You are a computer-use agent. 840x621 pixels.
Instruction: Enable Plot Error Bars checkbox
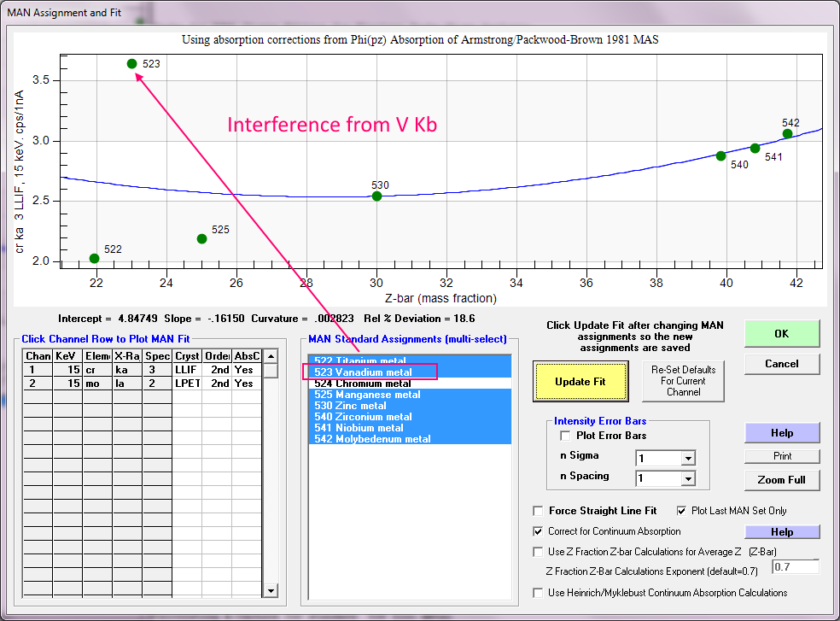pos(566,436)
